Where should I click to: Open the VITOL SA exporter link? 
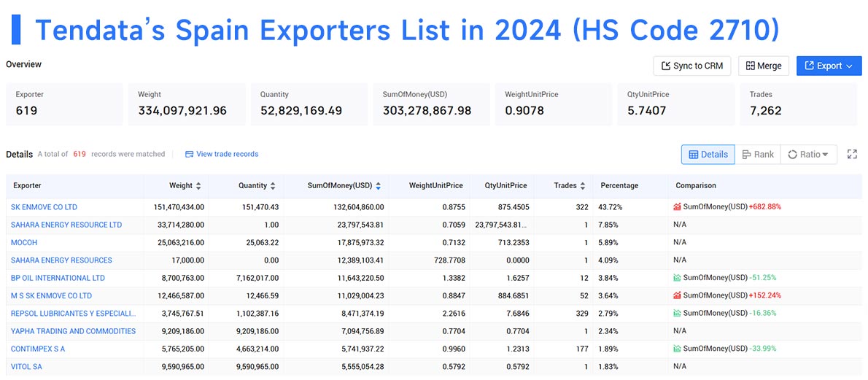(26, 367)
